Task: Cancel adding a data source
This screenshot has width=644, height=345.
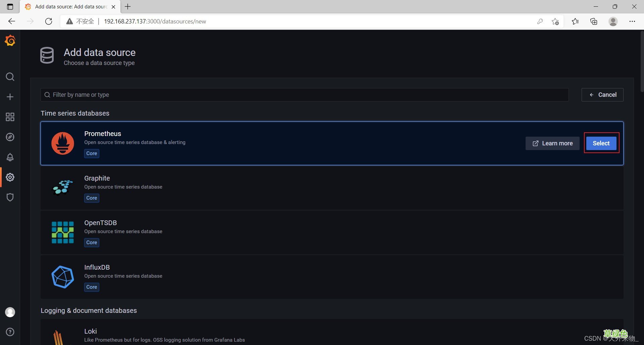Action: tap(602, 95)
